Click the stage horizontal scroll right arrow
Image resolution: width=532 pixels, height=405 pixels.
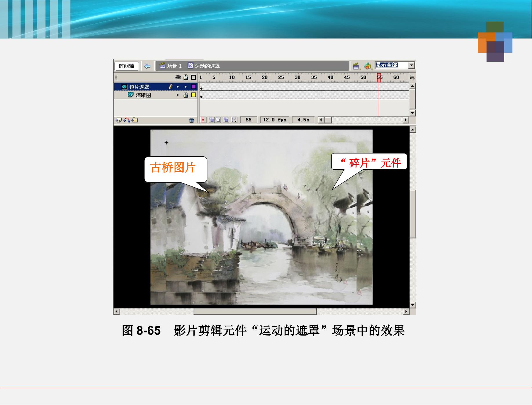406,312
